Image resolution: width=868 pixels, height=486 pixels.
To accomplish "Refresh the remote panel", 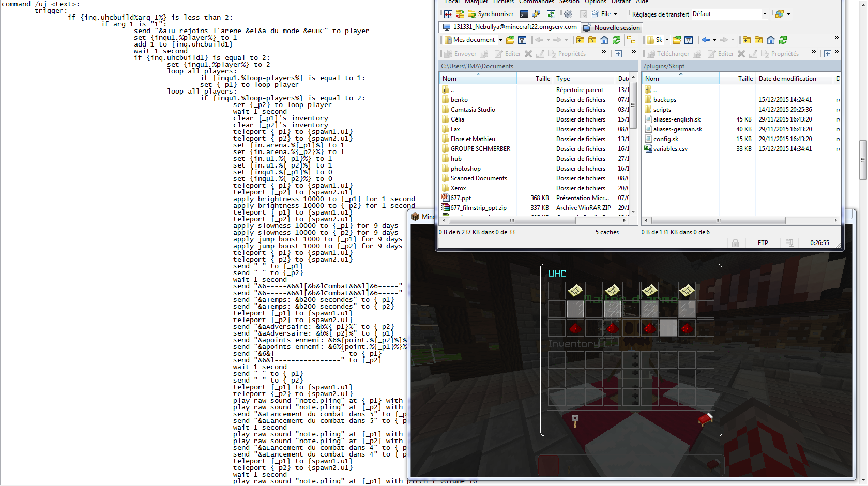I will point(783,40).
